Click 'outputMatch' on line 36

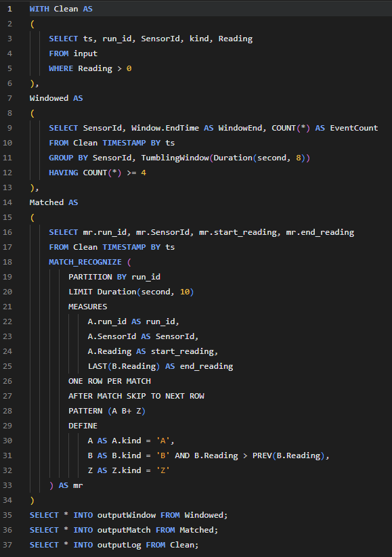click(124, 531)
